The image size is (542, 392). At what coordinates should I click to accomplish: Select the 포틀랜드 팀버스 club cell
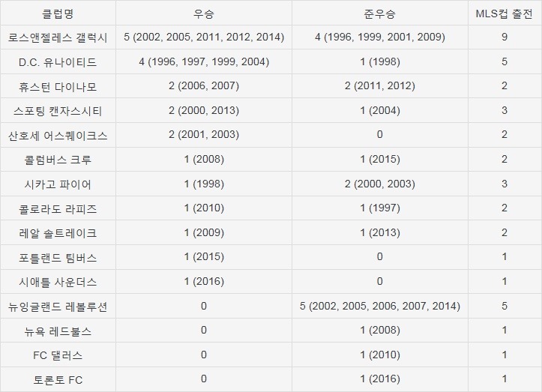coord(58,258)
